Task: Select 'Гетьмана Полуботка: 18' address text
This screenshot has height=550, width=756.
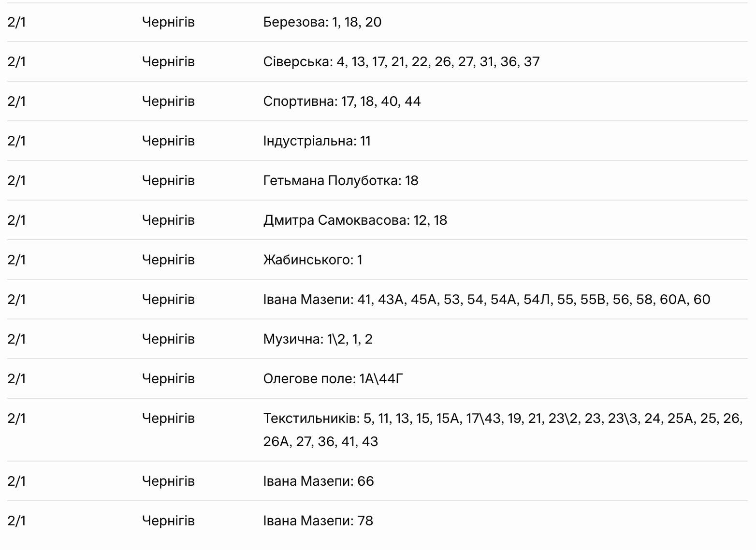Action: (x=340, y=181)
